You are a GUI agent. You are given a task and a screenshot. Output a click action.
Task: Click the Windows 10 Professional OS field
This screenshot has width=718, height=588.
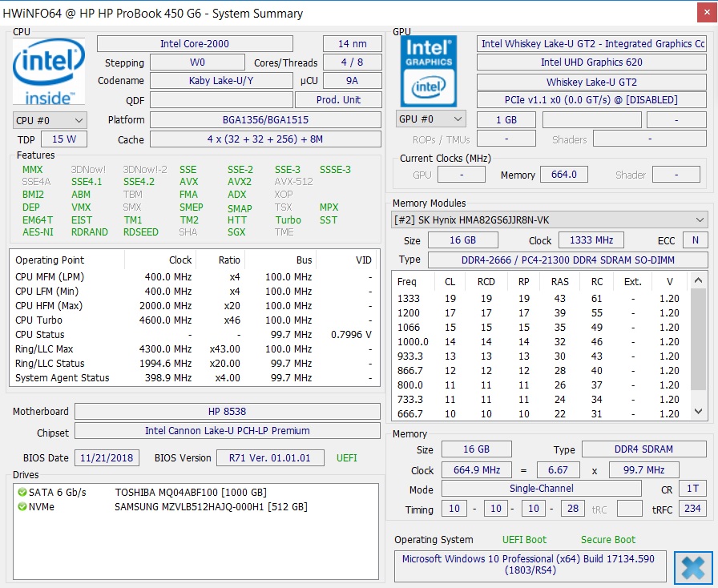530,565
